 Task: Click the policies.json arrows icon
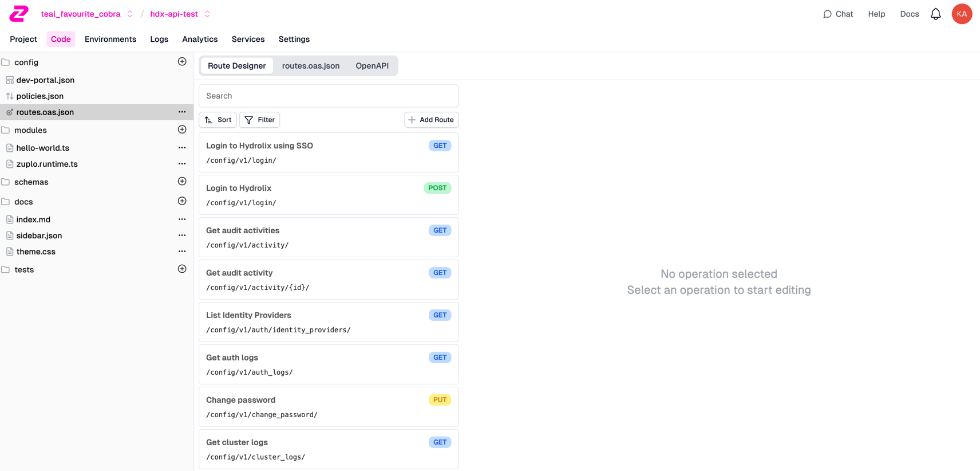tap(10, 96)
